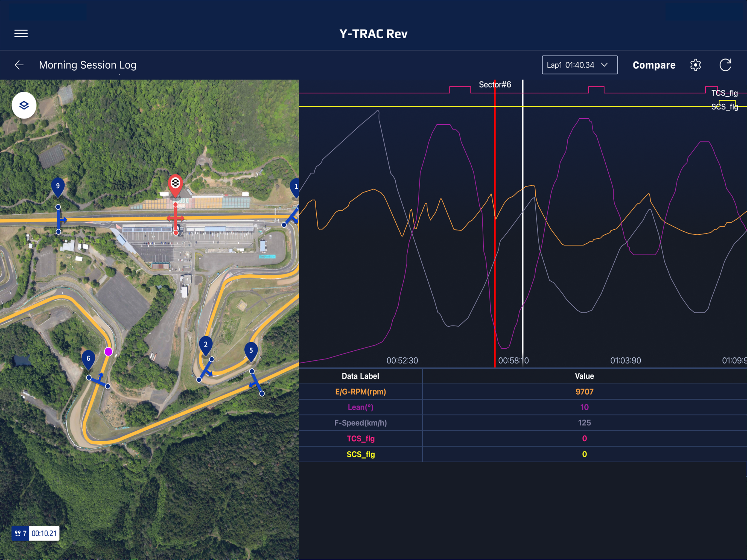This screenshot has height=560, width=747.
Task: Select the E/G-RPM(rpm) data row label
Action: click(x=360, y=392)
